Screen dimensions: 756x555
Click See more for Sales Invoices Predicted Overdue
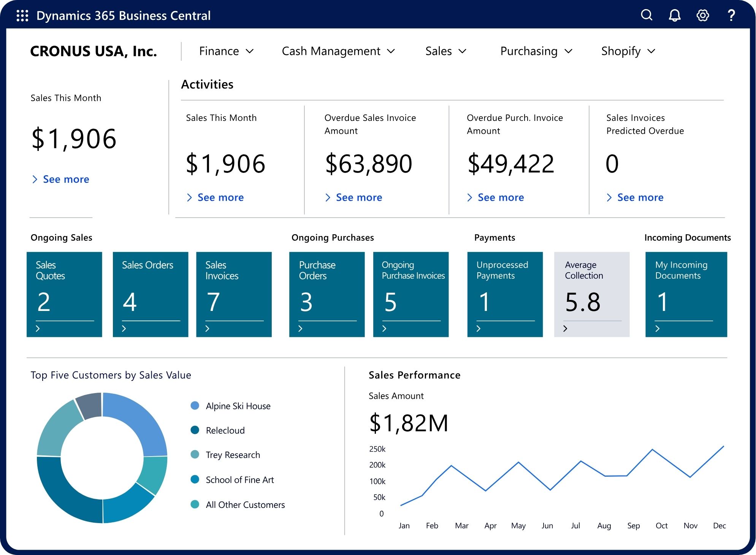635,198
